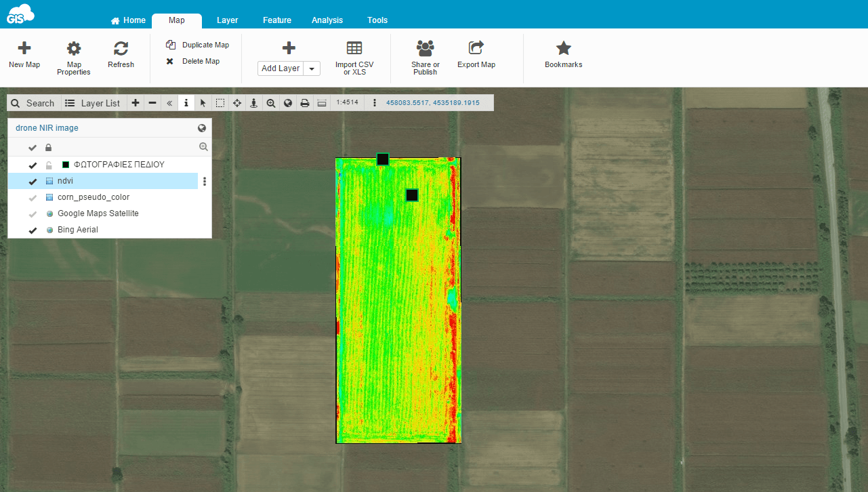Click Duplicate Map
Screen dimensions: 868x492
pos(205,45)
